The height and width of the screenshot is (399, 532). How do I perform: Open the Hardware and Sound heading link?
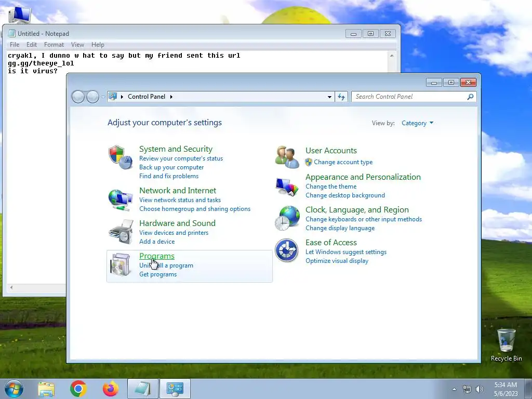click(177, 223)
